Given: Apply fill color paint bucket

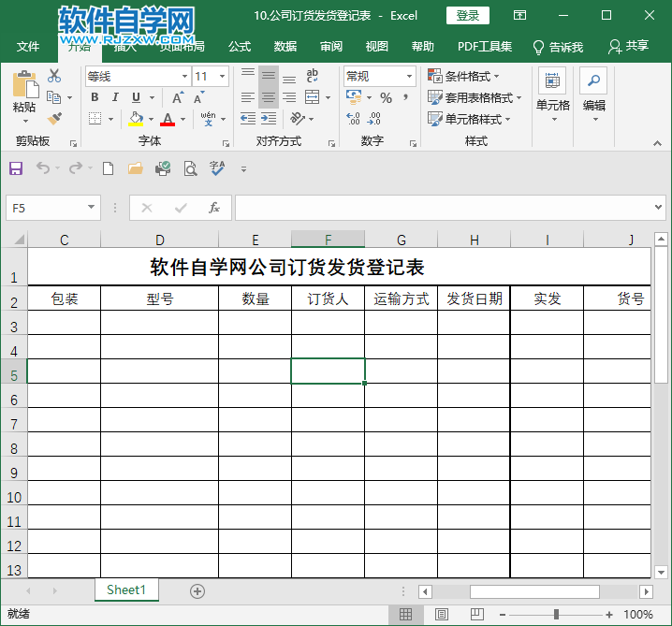Looking at the screenshot, I should [x=136, y=119].
